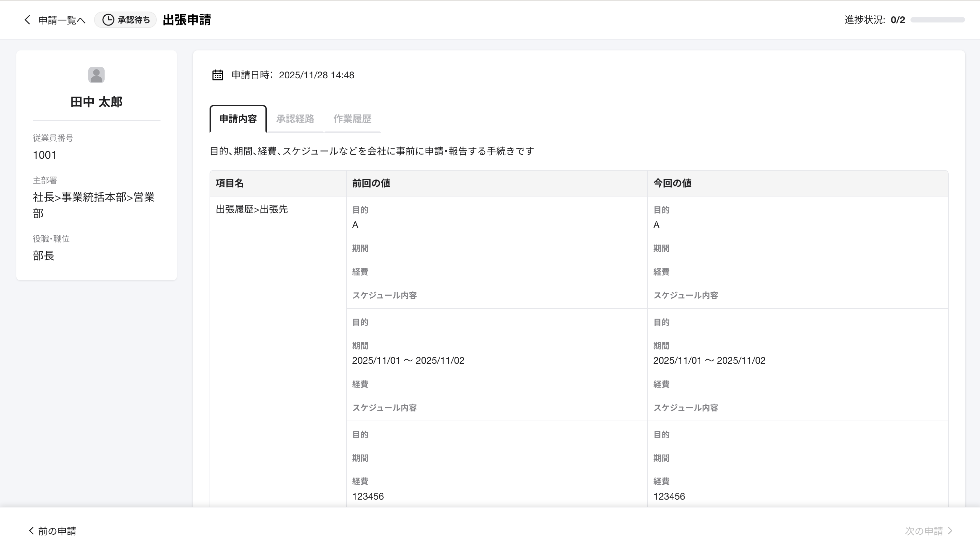980x549 pixels.
Task: Go to 次の申請
Action: point(924,531)
